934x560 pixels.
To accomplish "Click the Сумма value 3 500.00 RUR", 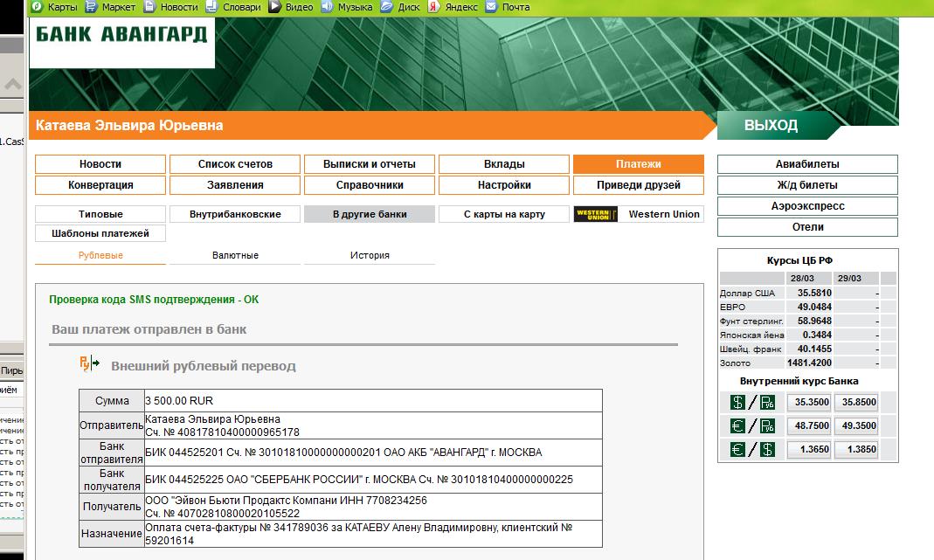I will coord(179,401).
